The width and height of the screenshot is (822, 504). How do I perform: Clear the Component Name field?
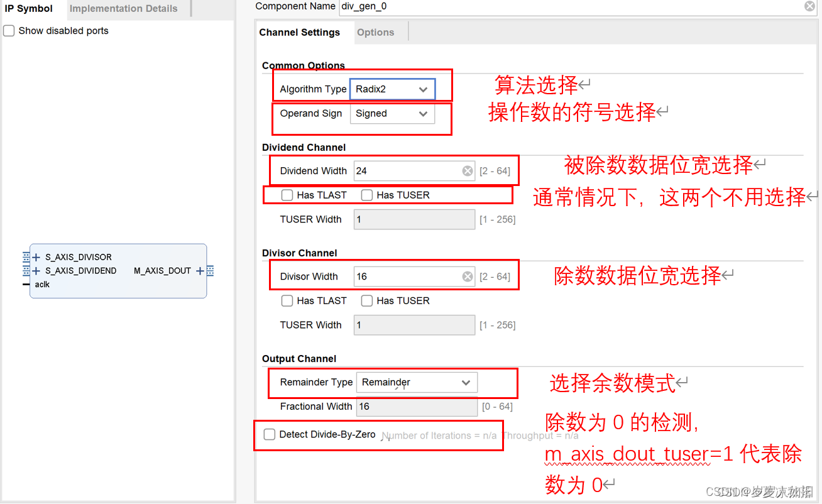tap(809, 6)
